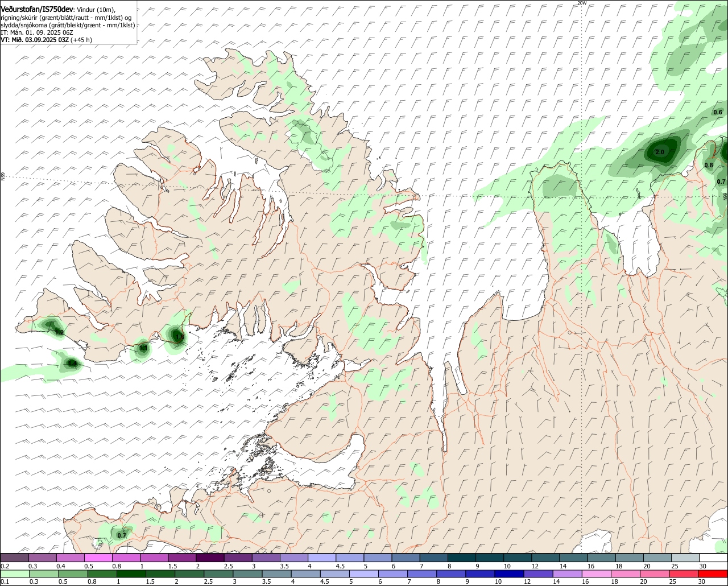Click the 2.0 precipitation maximum label

660,152
